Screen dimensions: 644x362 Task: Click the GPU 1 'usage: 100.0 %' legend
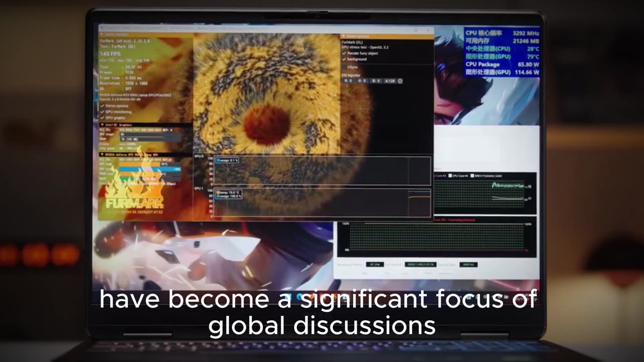[228, 196]
